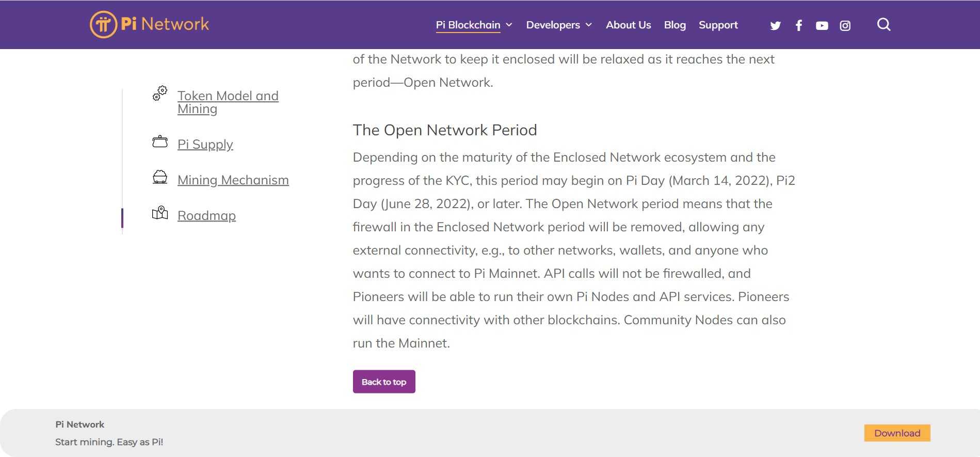The height and width of the screenshot is (457, 980).
Task: Open the Facebook social icon
Action: pyautogui.click(x=799, y=25)
